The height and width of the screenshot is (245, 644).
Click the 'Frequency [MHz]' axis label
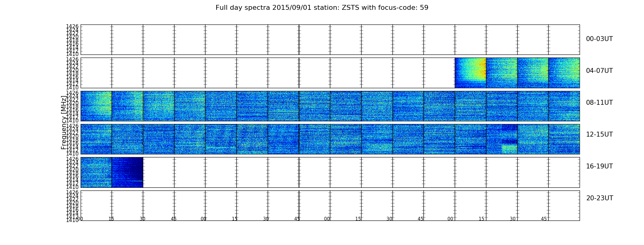(64, 123)
